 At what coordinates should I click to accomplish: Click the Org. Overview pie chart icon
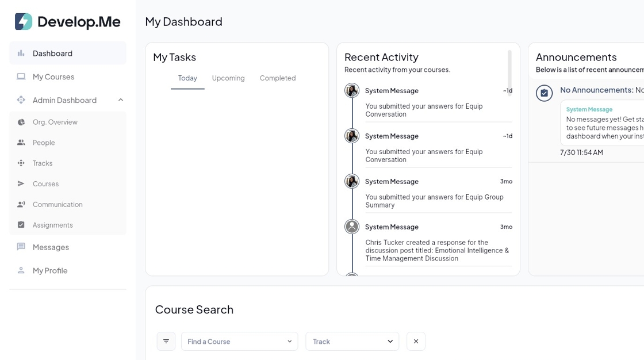[x=21, y=122]
